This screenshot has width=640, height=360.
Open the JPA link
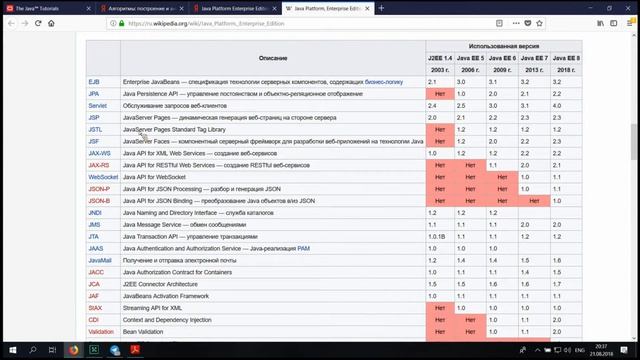coord(94,93)
